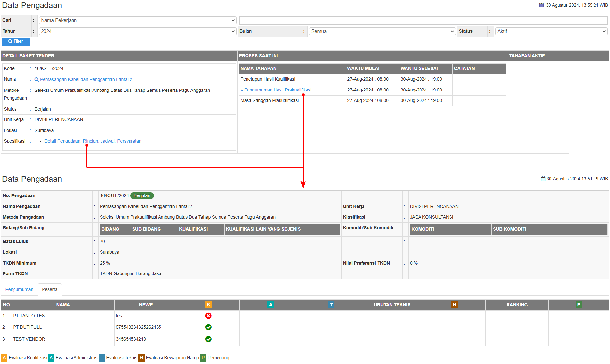
Task: Open 'Pemasangan Kabel dan Penggantian Lantai 2' link
Action: 86,79
